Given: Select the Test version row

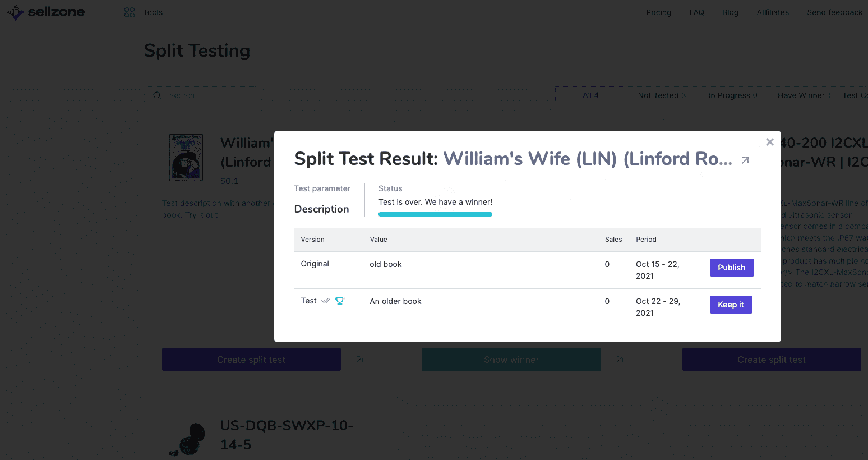Looking at the screenshot, I should pyautogui.click(x=308, y=301).
